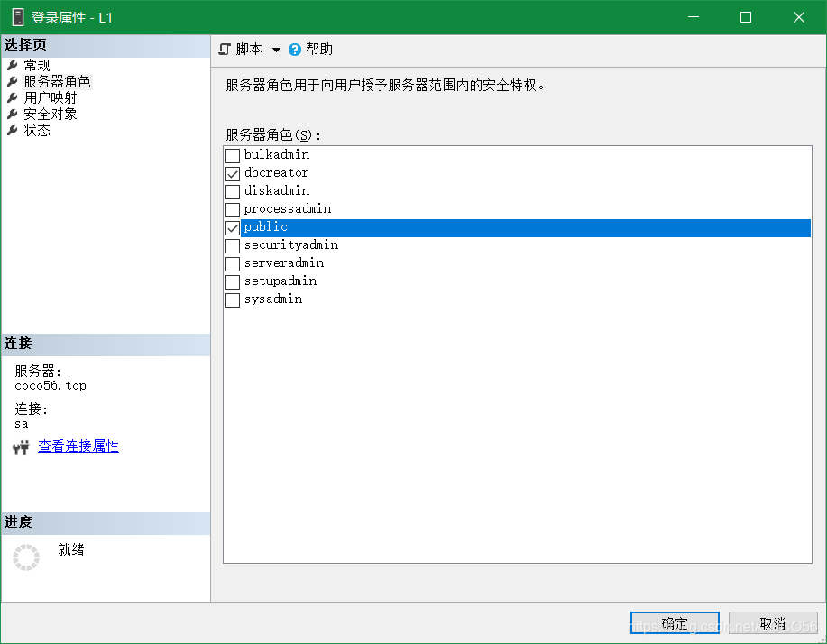Click the connection plug icon
Screen dimensions: 827x644
click(21, 447)
